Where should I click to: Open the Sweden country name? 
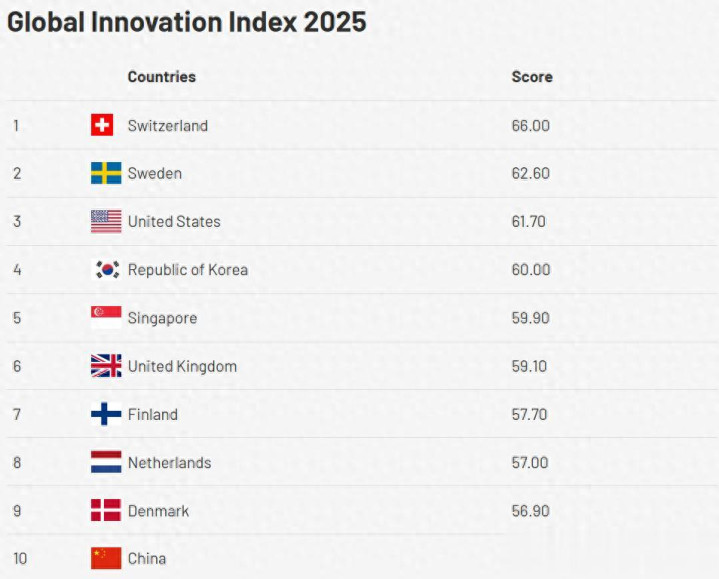click(155, 174)
